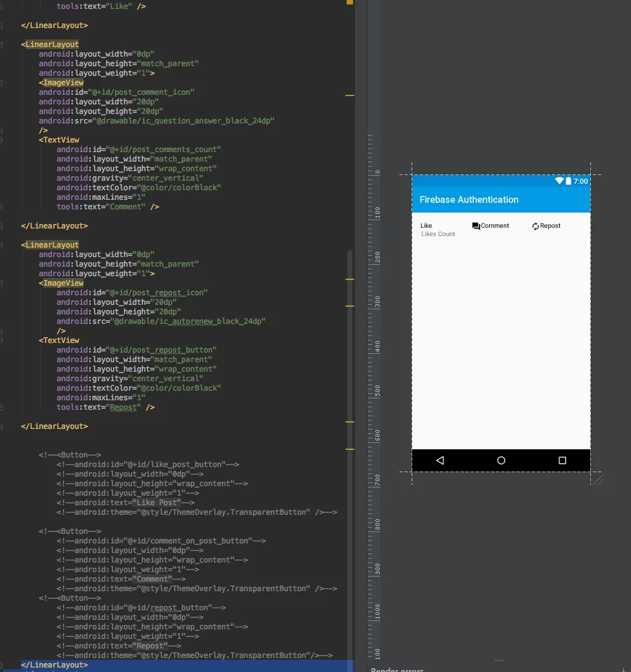Fold the TextView tag holding post_comments_count
631x672 pixels.
[1, 140]
